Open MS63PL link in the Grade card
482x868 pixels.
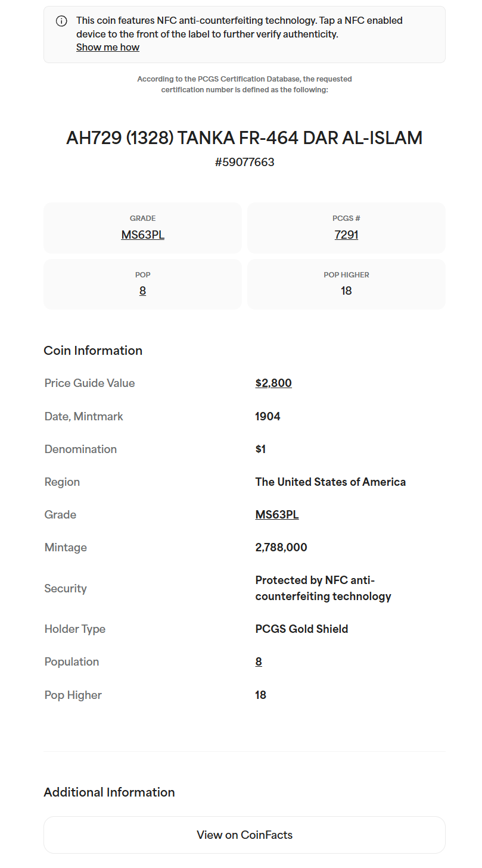click(143, 235)
